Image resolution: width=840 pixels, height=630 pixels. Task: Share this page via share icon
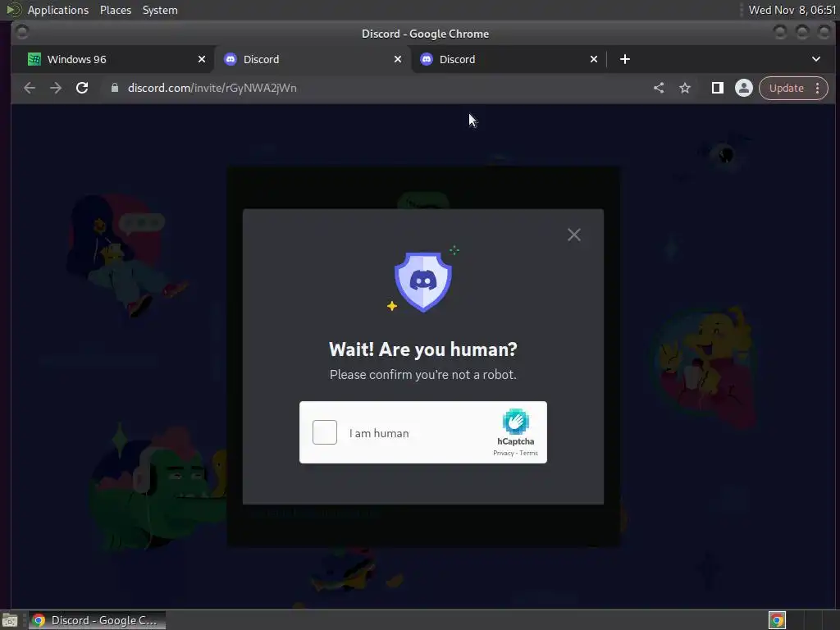[659, 88]
